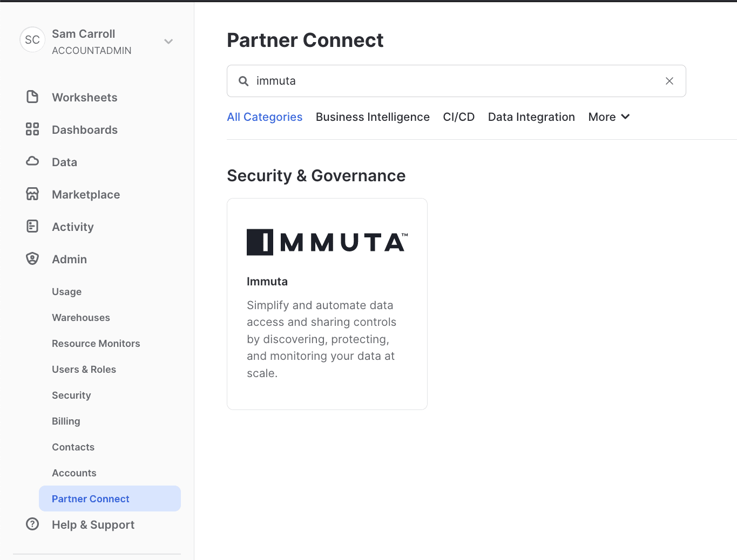Open Usage under Admin
The height and width of the screenshot is (560, 737).
66,292
